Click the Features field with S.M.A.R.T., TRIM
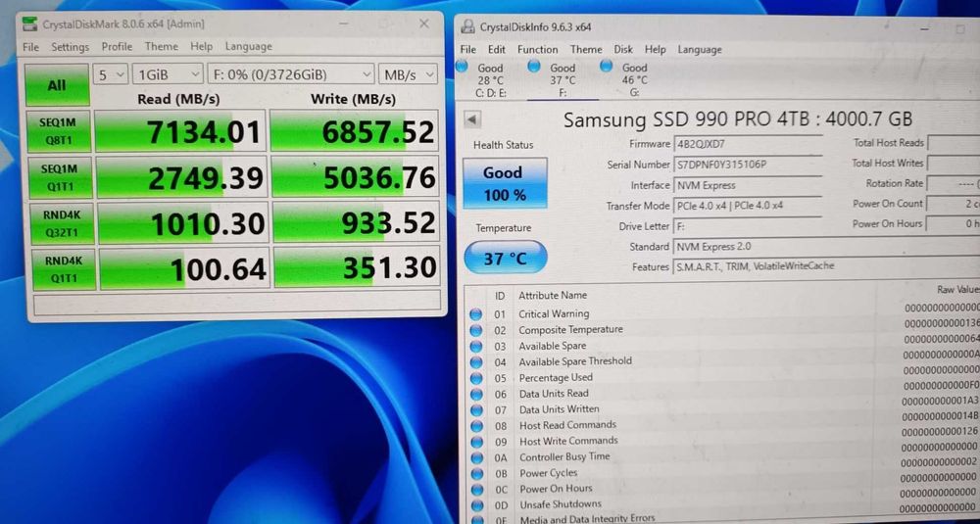The width and height of the screenshot is (980, 524). coord(828,266)
